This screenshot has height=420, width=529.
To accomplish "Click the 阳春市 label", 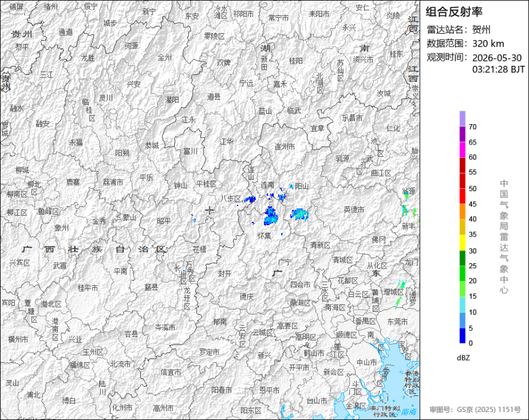I will tap(221, 390).
